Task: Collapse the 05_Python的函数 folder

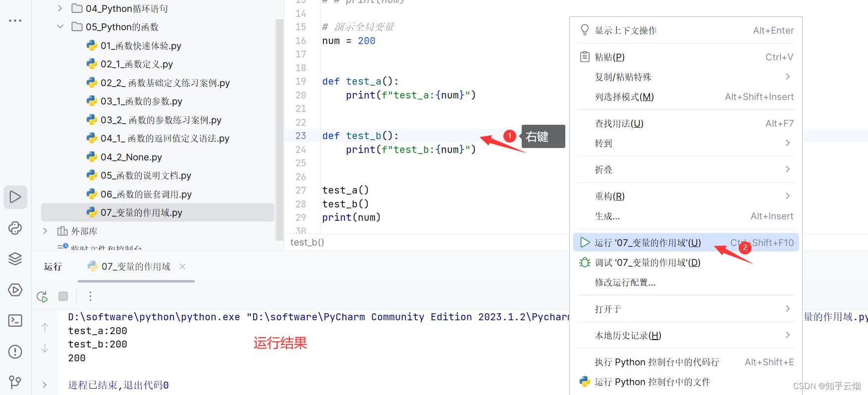Action: coord(60,27)
